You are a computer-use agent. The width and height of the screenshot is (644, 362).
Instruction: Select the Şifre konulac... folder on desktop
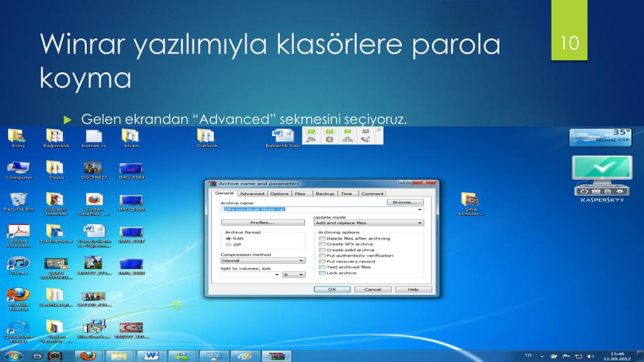click(x=470, y=204)
